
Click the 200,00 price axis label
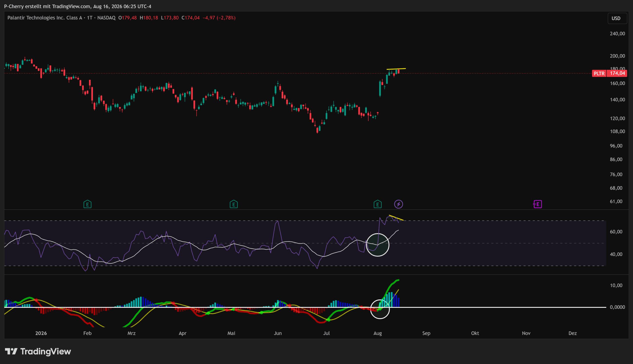point(617,56)
